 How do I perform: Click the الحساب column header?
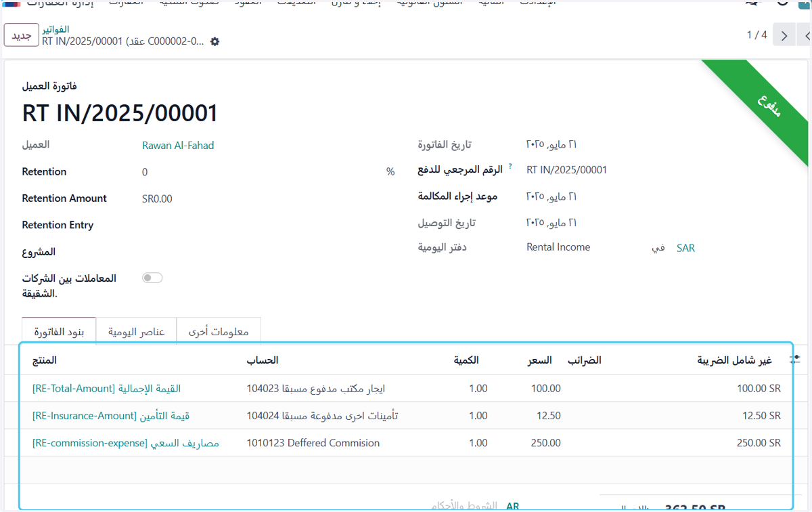coord(263,360)
